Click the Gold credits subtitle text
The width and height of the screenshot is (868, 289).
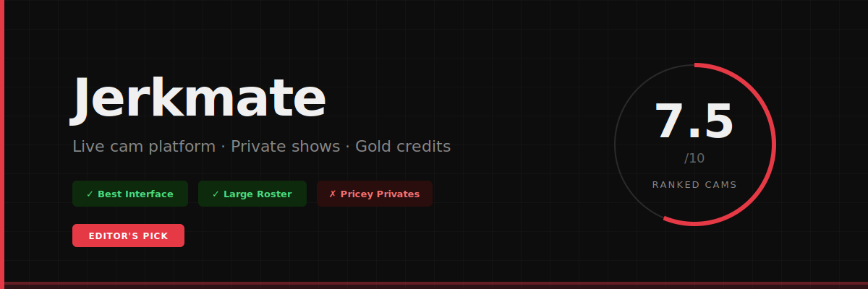coord(403,147)
